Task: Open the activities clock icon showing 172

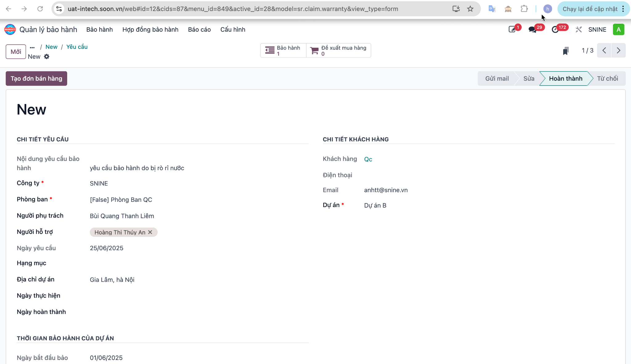Action: point(555,30)
